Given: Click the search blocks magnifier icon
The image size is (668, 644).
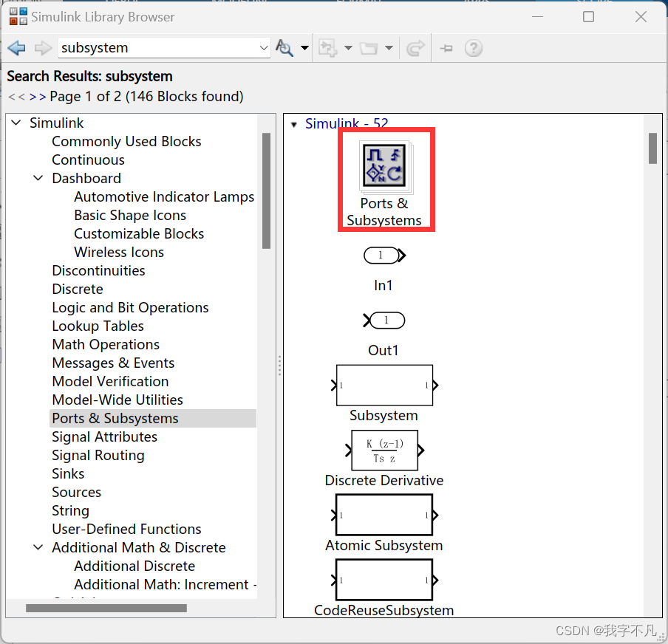Looking at the screenshot, I should point(284,48).
